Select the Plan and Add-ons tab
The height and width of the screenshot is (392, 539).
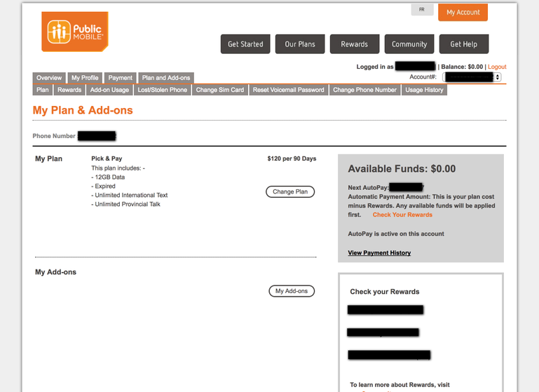(x=166, y=78)
